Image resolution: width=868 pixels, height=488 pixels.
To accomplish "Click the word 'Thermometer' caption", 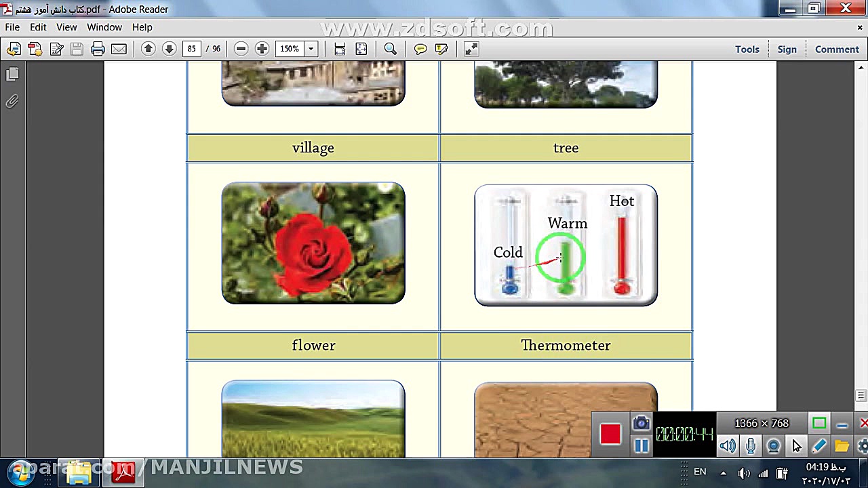I will 566,345.
